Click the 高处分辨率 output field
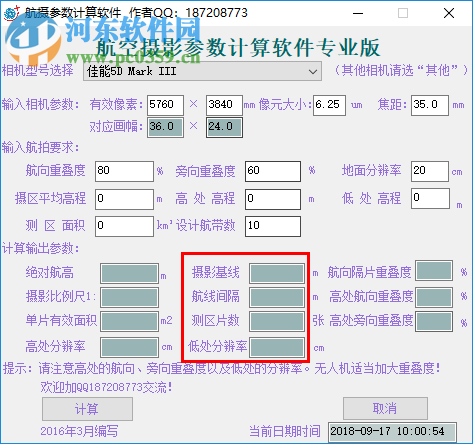This screenshot has width=473, height=444. (130, 347)
